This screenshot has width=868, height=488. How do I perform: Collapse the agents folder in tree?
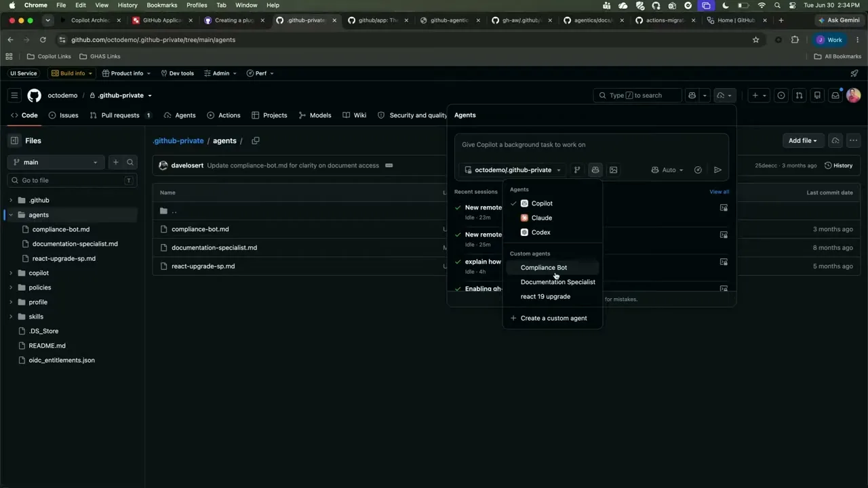click(x=11, y=215)
